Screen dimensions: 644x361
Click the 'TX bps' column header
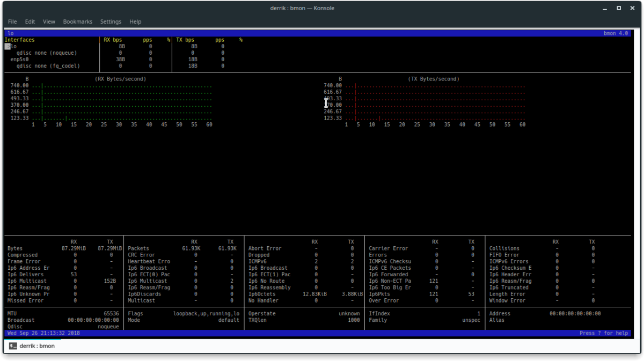pos(185,40)
